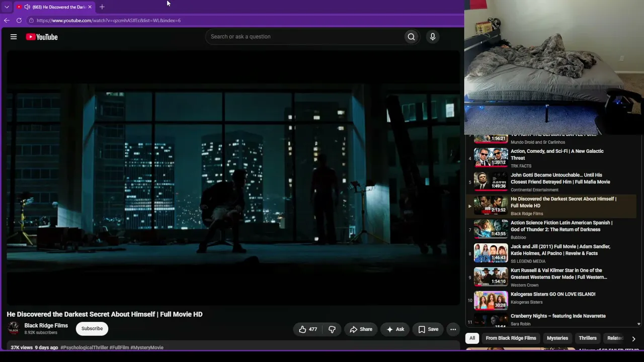The width and height of the screenshot is (644, 362).
Task: Open Bubbloo channel name in playlist
Action: [518, 237]
